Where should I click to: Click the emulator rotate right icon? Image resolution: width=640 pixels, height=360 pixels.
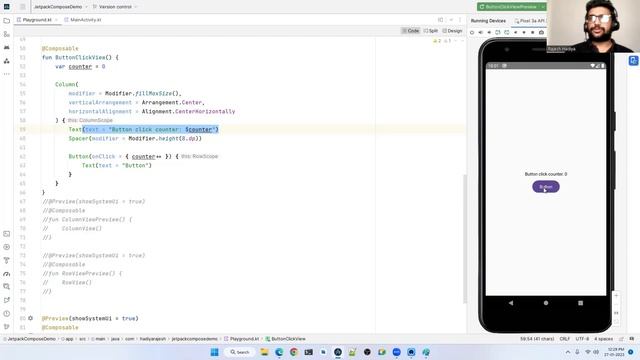tap(507, 32)
